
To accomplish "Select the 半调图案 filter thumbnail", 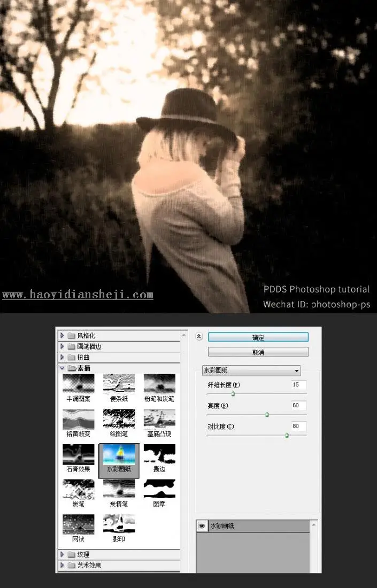I will point(79,383).
